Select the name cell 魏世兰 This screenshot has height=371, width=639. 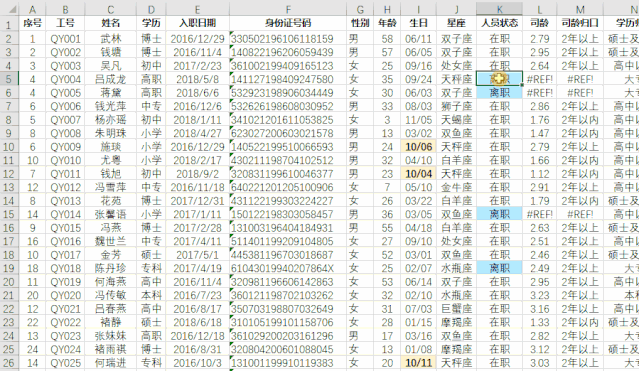[x=110, y=241]
